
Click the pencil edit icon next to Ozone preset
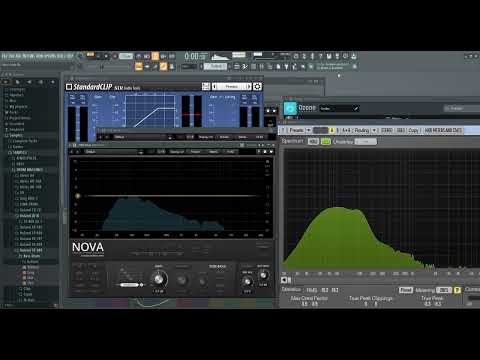[x=356, y=108]
